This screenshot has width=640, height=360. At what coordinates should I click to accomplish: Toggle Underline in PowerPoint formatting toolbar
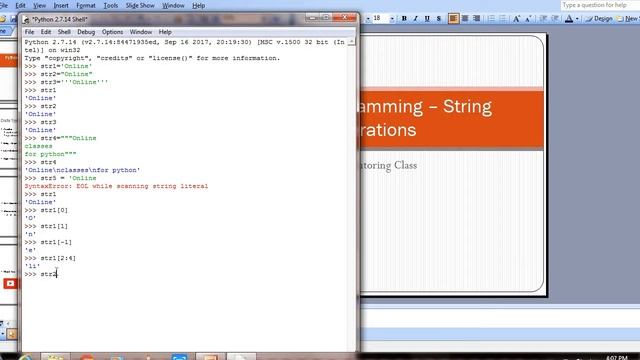[427, 18]
